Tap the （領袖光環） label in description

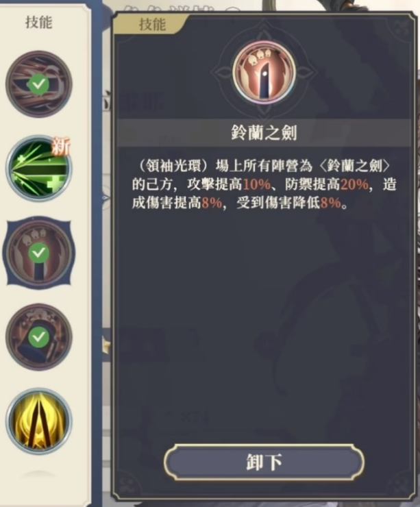click(x=173, y=166)
